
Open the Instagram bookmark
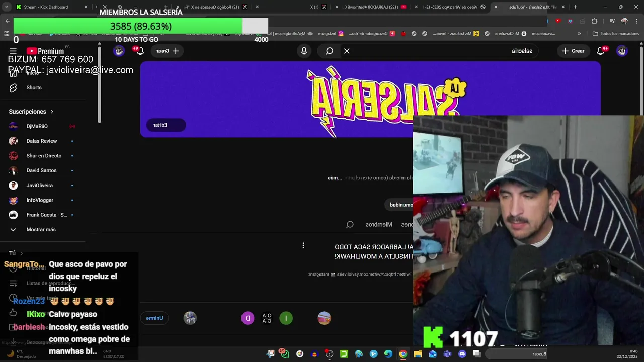click(331, 34)
